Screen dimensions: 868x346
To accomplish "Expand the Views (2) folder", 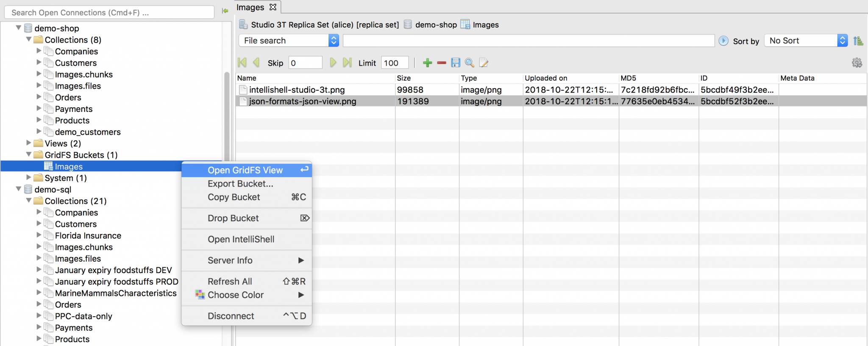I will coord(29,143).
